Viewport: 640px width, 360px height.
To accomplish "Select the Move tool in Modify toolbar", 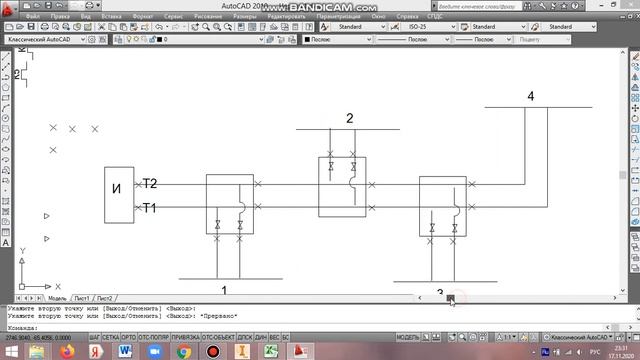I will pyautogui.click(x=635, y=108).
